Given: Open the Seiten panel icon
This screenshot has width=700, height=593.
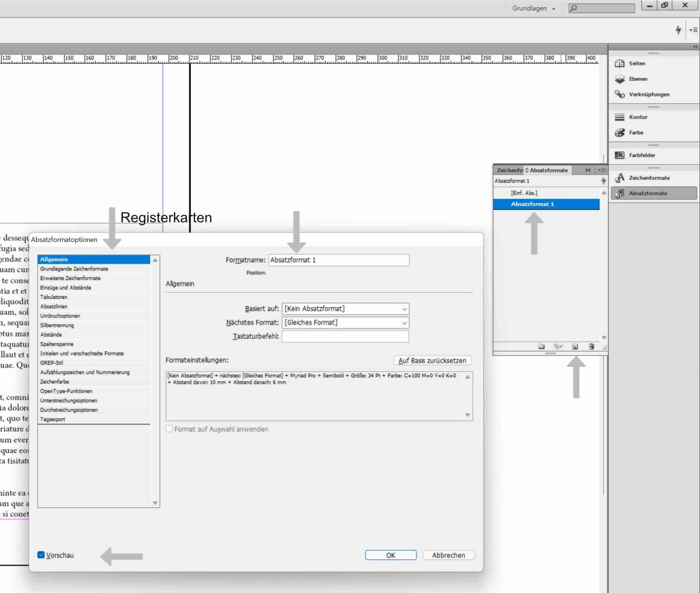Looking at the screenshot, I should 620,63.
